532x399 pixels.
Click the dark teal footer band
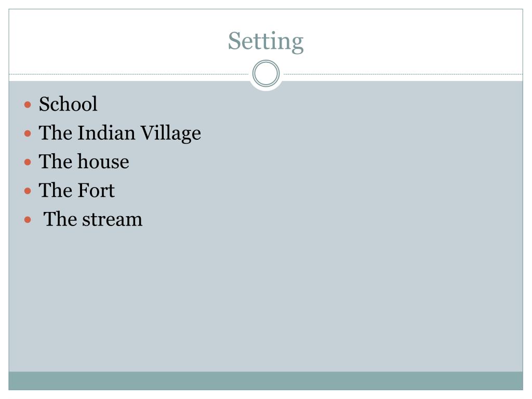point(265,381)
